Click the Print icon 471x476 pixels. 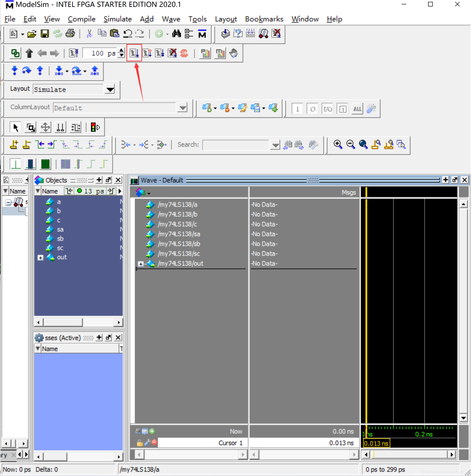coord(70,33)
